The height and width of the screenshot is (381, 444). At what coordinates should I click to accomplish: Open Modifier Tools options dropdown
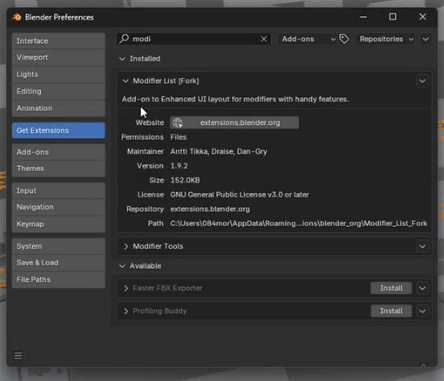[422, 246]
